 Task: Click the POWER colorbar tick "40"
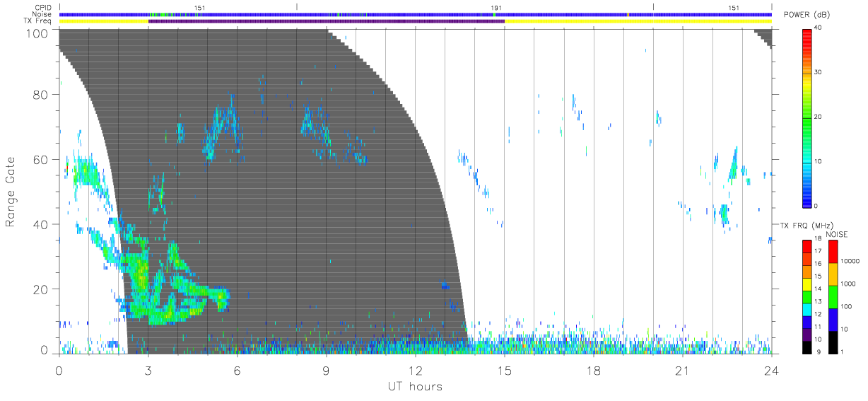coord(819,28)
